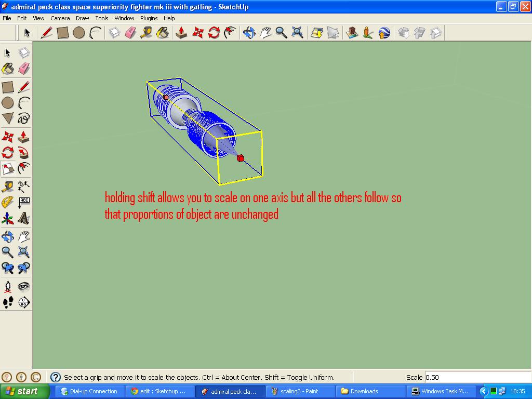Switch to scaling3 - Paint taskbar window
The width and height of the screenshot is (532, 399).
pyautogui.click(x=300, y=391)
